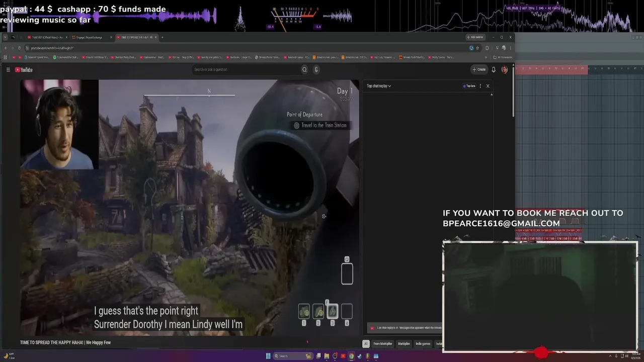Open Steam from the taskbar

pos(359,356)
